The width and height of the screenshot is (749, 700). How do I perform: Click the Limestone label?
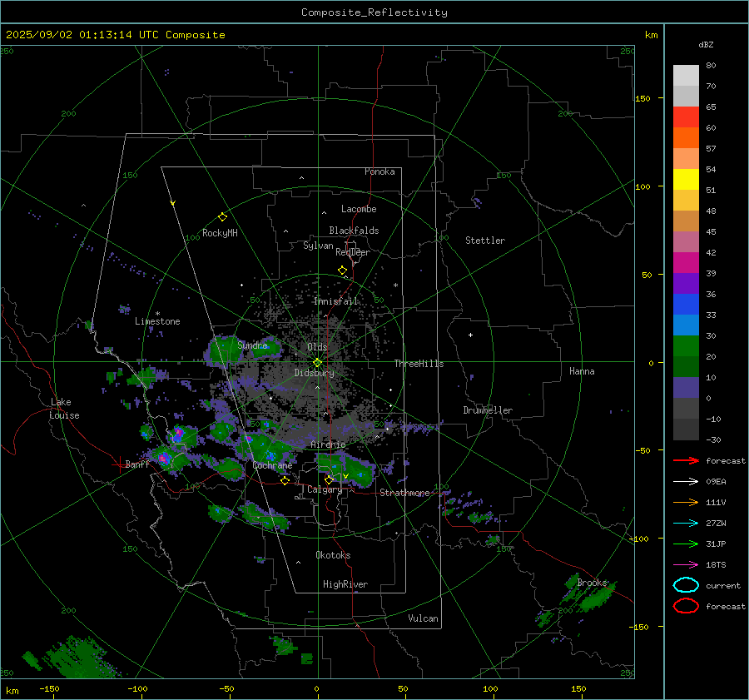pyautogui.click(x=157, y=321)
